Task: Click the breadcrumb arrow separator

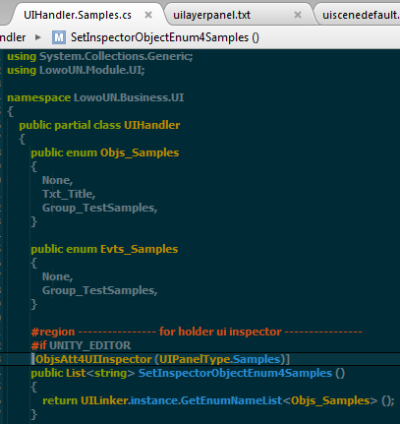Action: tap(38, 37)
